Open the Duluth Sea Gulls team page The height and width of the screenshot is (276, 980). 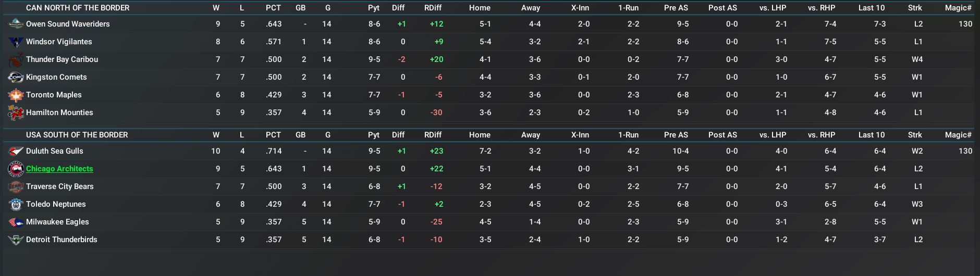[x=55, y=151]
